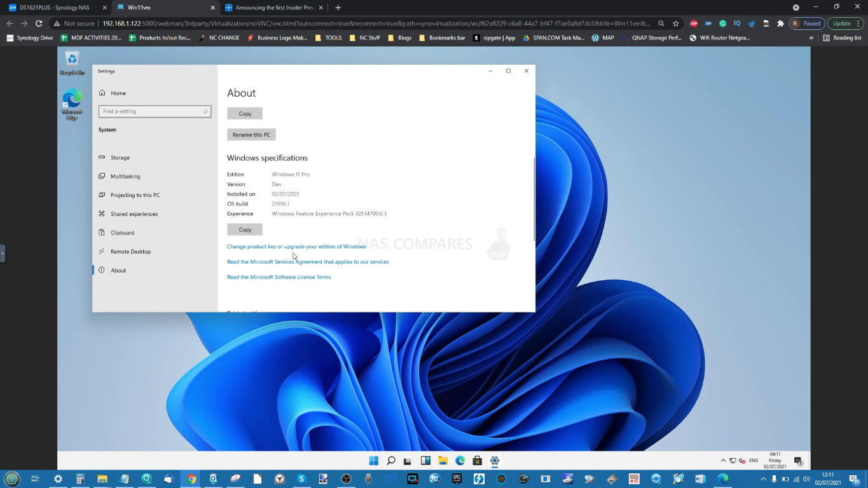The width and height of the screenshot is (868, 488).
Task: Open Skype in host taskbar
Action: click(x=301, y=479)
